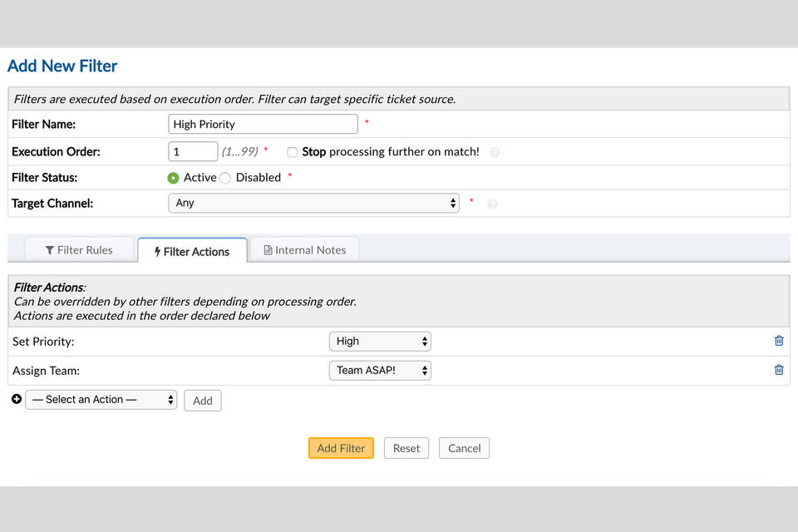
Task: Select the Disabled filter status
Action: click(x=225, y=178)
